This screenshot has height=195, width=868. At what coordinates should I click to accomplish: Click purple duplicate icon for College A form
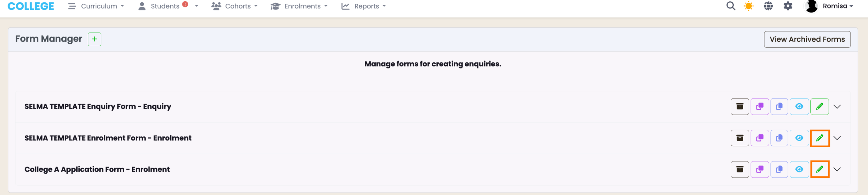[x=759, y=169]
